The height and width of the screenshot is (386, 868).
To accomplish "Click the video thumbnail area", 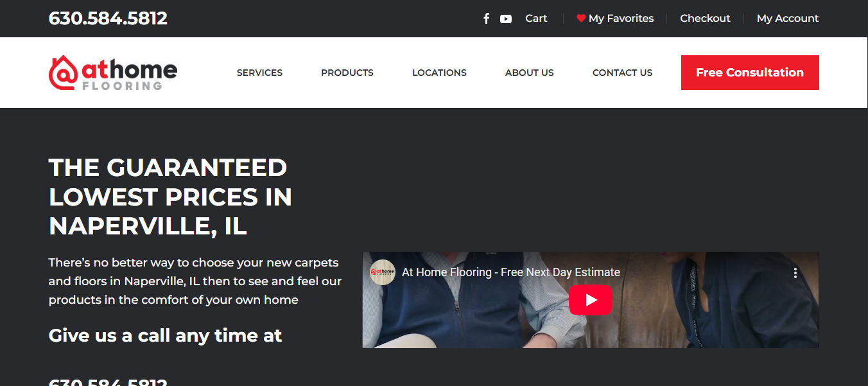I will point(591,300).
